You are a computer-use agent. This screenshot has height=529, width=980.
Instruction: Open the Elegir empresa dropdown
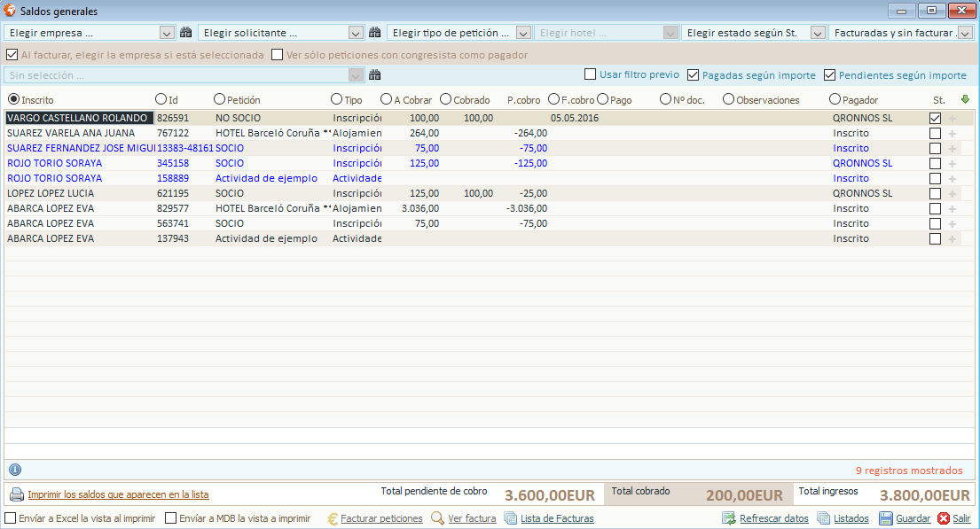[x=166, y=33]
